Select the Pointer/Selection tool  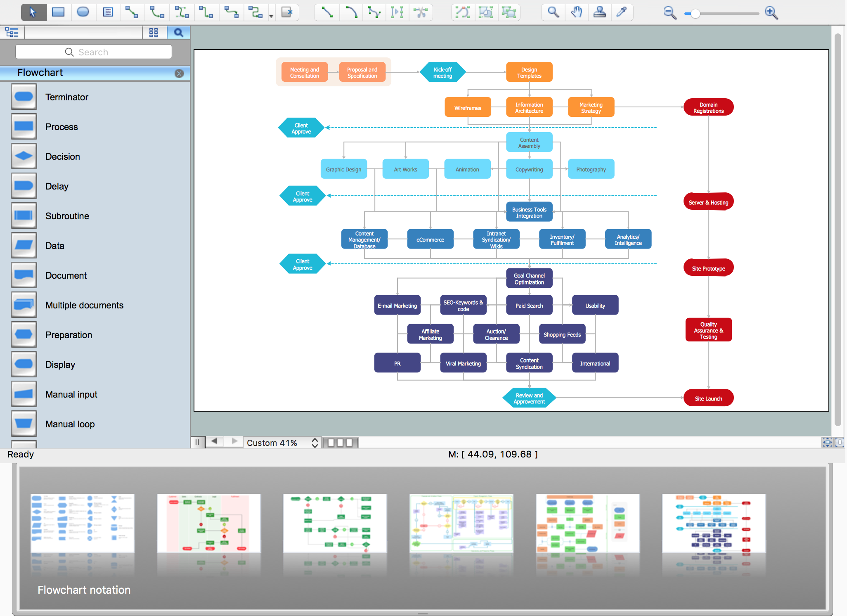33,11
